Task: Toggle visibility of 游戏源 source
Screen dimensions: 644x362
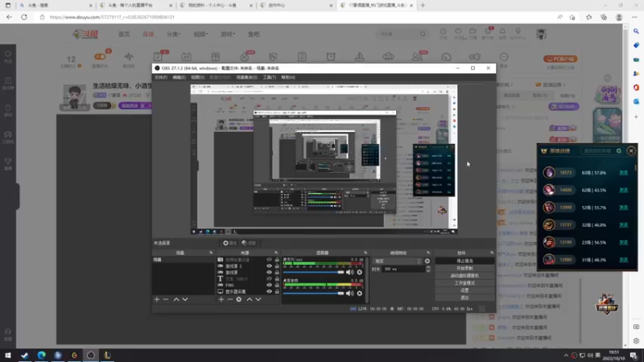Action: tap(269, 272)
